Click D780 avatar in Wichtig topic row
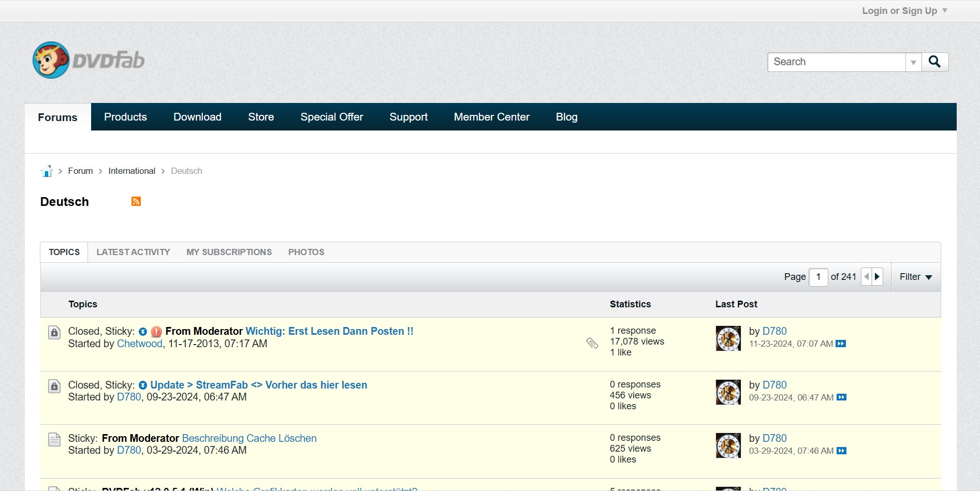 [x=728, y=338]
